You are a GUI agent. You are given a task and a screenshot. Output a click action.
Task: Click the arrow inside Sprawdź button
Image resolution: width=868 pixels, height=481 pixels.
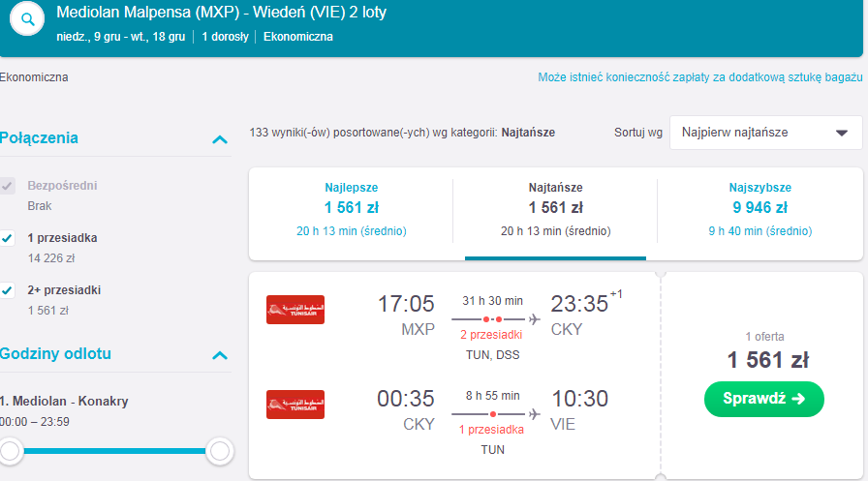pyautogui.click(x=798, y=399)
